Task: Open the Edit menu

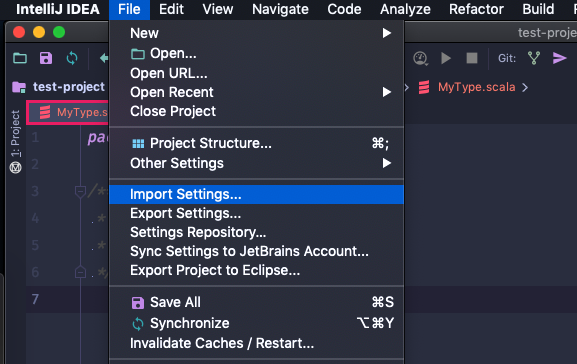Action: 171,9
